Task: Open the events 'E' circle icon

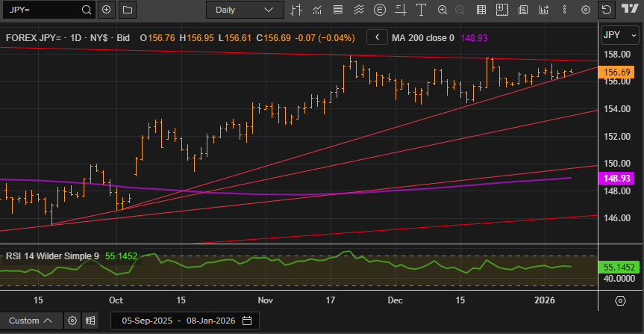Action: (x=381, y=10)
